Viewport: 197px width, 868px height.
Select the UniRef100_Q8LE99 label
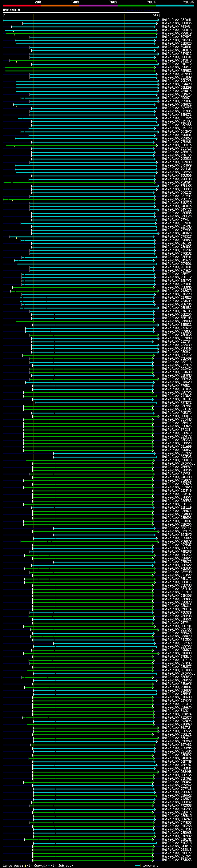[176, 88]
